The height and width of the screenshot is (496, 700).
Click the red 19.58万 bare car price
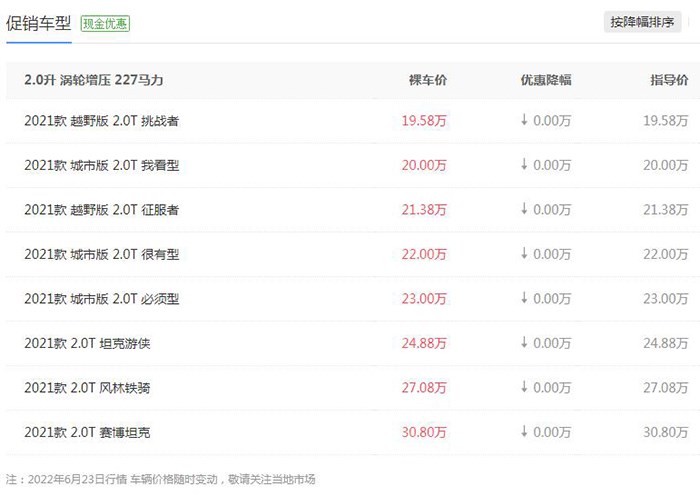[x=424, y=121]
